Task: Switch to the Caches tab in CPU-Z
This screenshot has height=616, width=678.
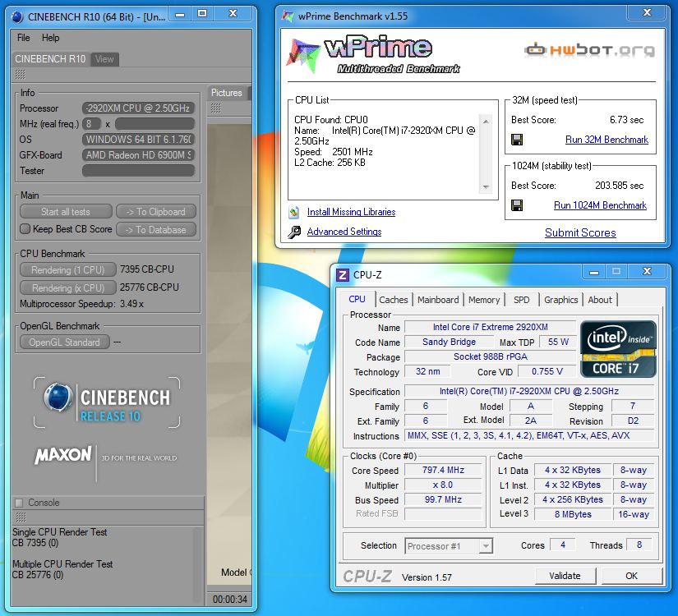Action: click(394, 300)
